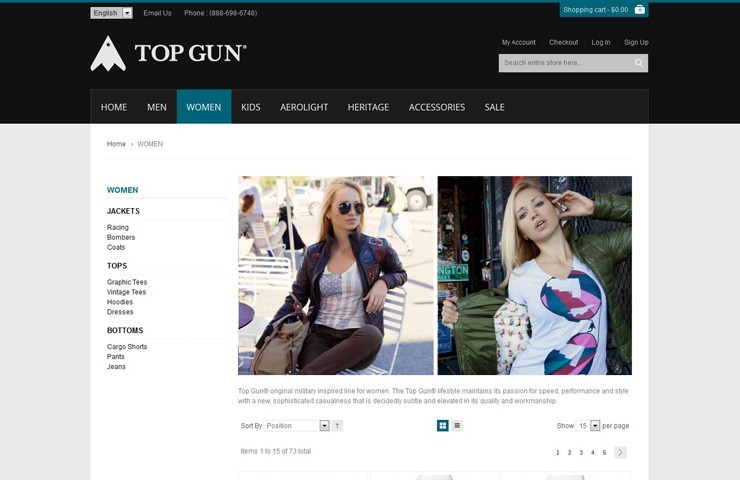Expand the Sort By Position dropdown
The image size is (740, 480).
[x=296, y=426]
